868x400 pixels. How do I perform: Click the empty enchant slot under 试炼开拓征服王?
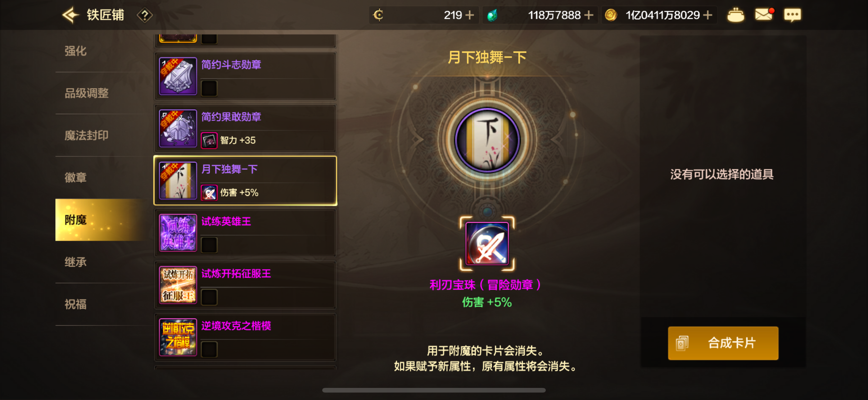click(x=209, y=297)
